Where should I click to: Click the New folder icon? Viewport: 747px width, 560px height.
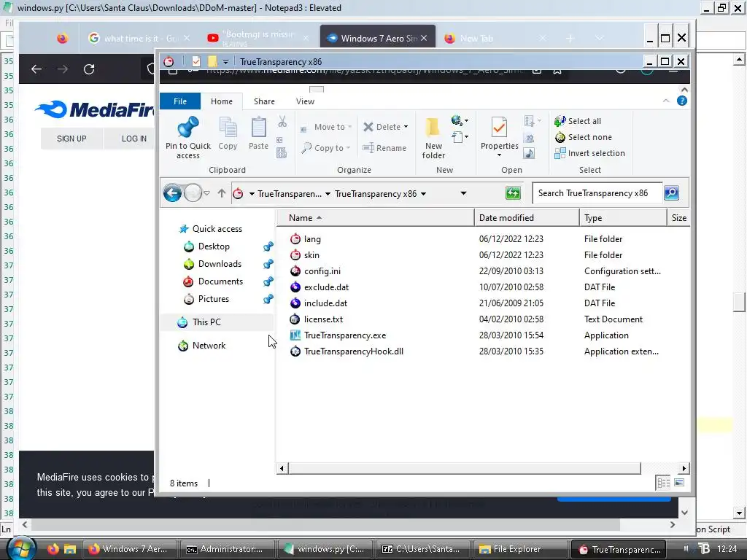coord(433,127)
